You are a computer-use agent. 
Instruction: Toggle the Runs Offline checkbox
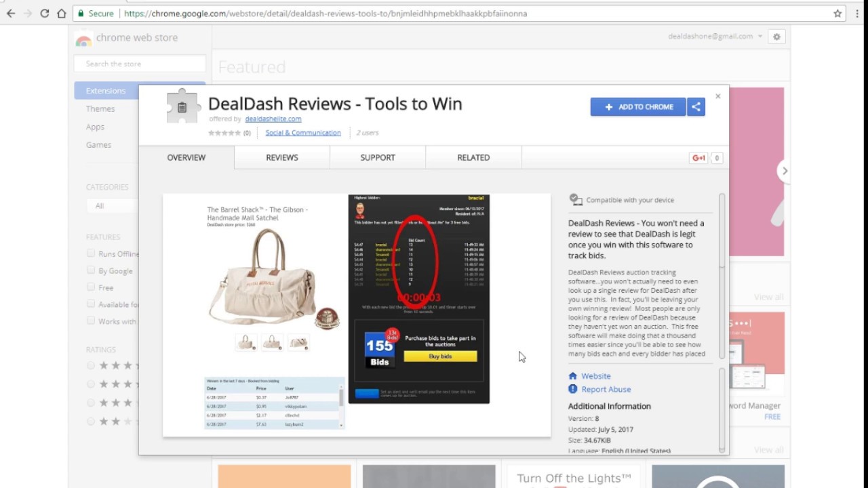click(x=91, y=253)
